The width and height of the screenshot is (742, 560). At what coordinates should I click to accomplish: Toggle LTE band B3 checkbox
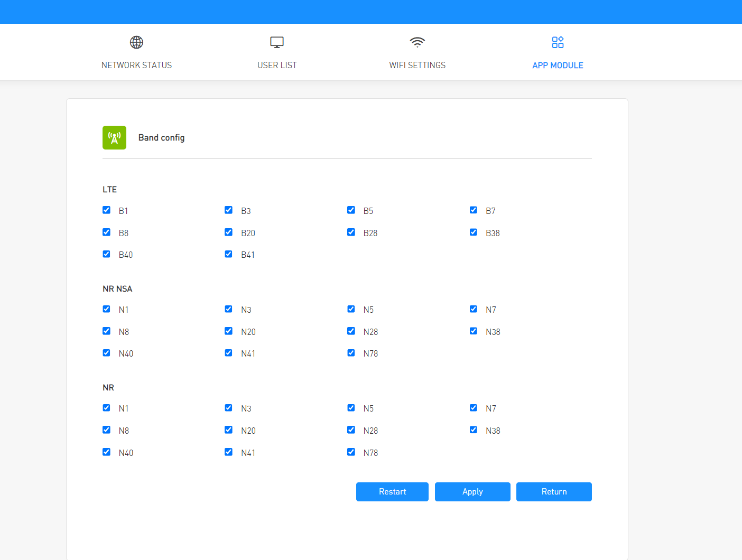[228, 210]
